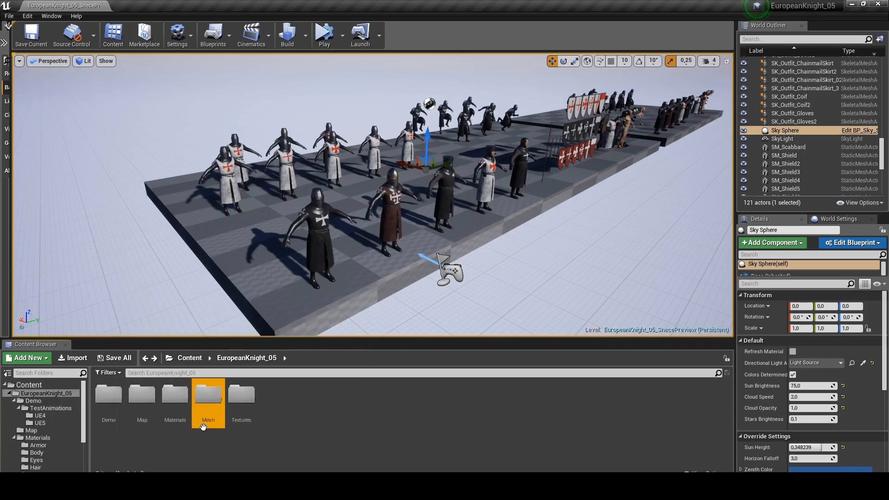Collapse the Transform section in Details

(x=742, y=295)
